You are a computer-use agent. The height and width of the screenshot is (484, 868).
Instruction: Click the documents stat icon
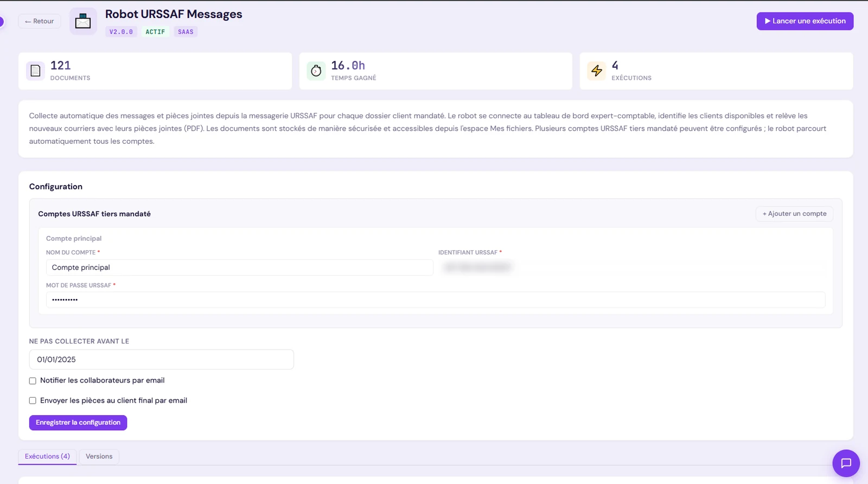[35, 71]
